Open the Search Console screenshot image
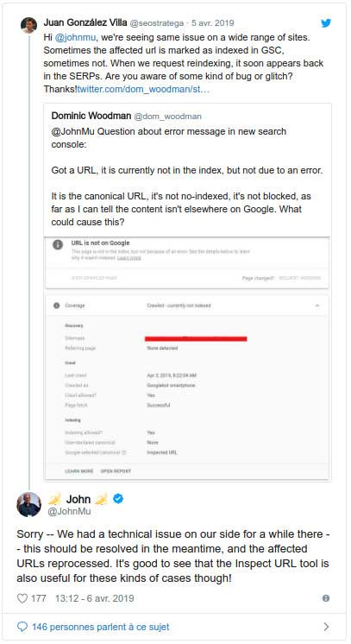 coord(187,358)
